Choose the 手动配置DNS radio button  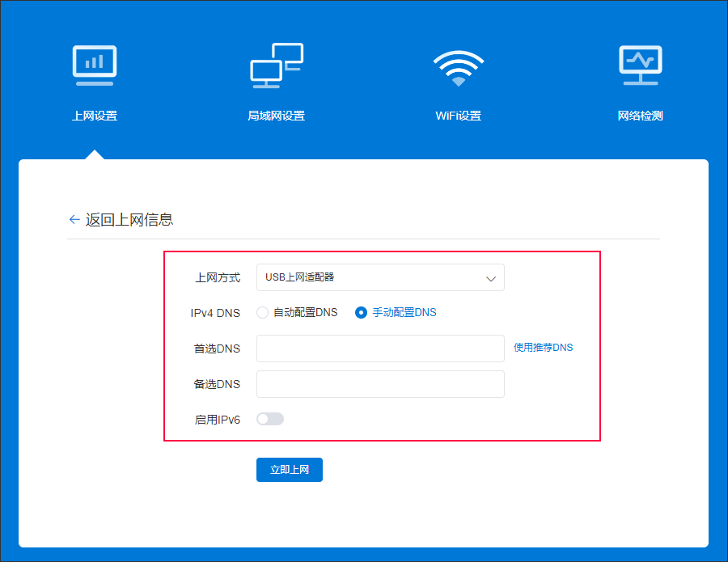362,312
